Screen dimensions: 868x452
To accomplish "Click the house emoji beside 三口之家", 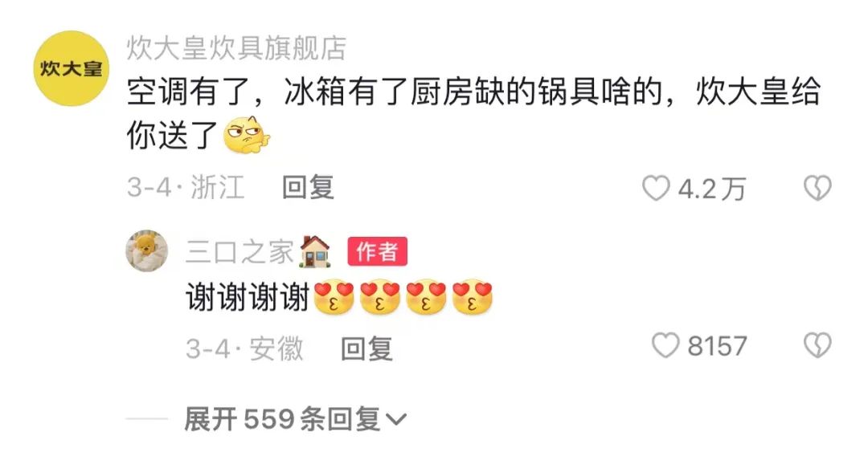I will (x=314, y=252).
